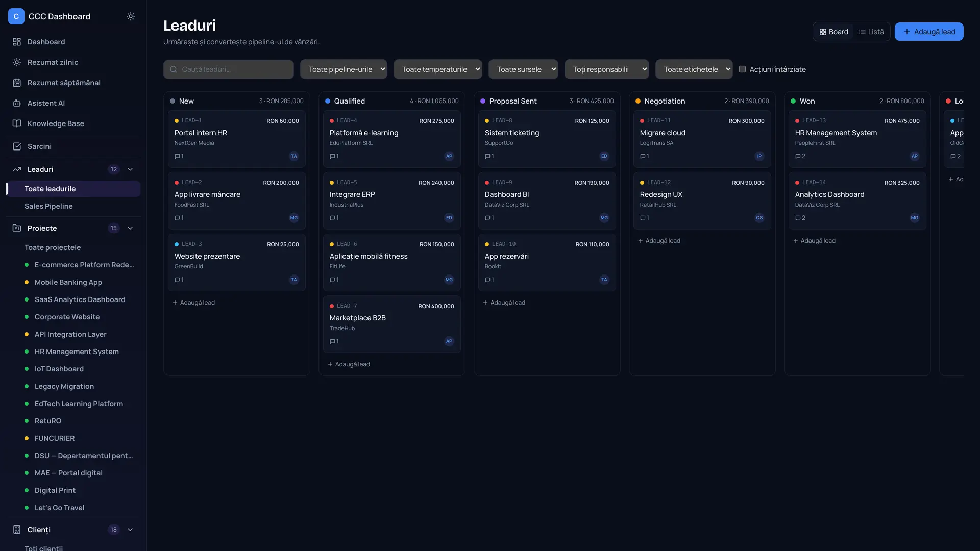
Task: Select Sales Pipeline in sidebar
Action: [73, 206]
